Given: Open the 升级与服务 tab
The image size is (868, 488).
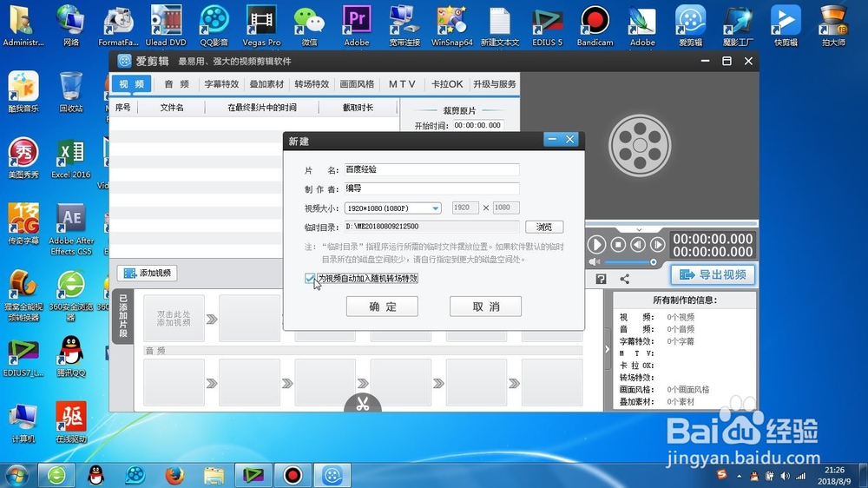Looking at the screenshot, I should click(495, 84).
